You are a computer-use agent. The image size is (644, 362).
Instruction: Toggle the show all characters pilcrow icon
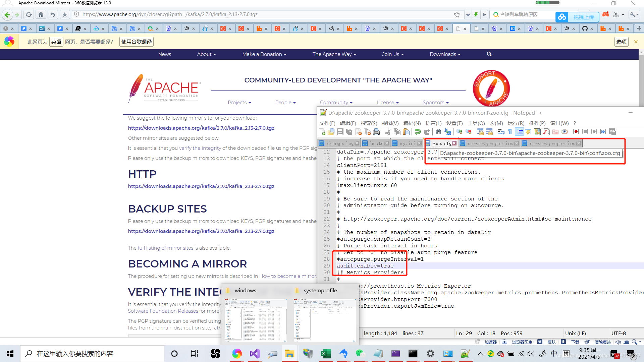(510, 132)
